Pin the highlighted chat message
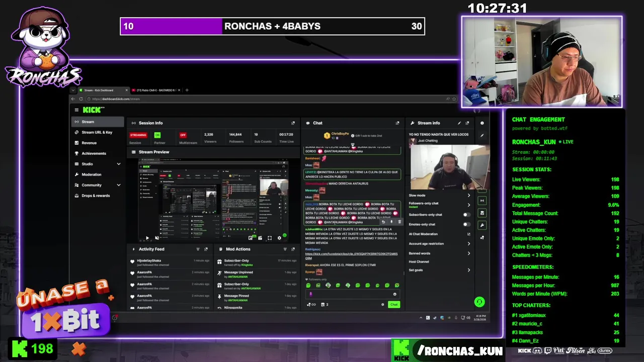Image resolution: width=644 pixels, height=362 pixels. (x=391, y=222)
